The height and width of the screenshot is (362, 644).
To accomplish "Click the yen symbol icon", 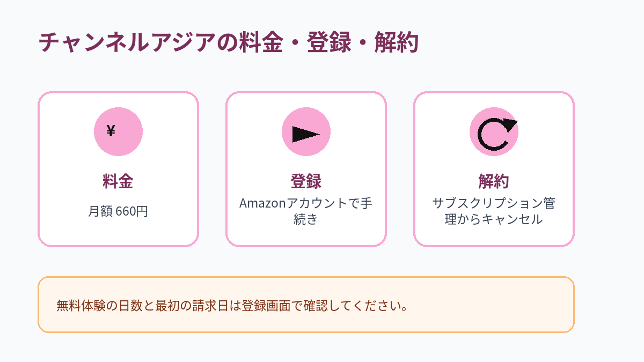I will point(111,131).
